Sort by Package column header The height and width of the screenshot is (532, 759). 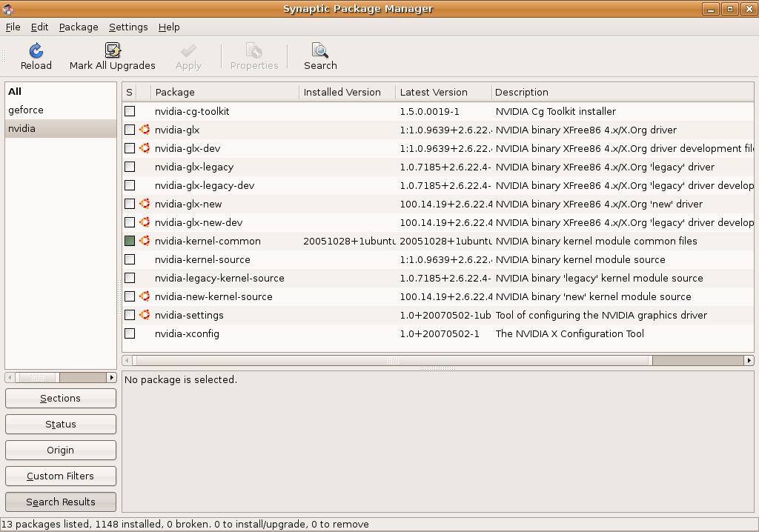pyautogui.click(x=225, y=92)
